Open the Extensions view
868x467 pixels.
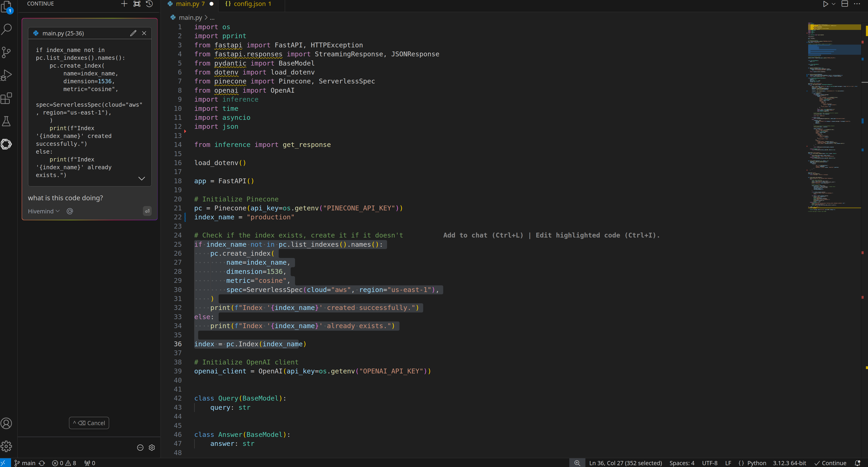6,98
